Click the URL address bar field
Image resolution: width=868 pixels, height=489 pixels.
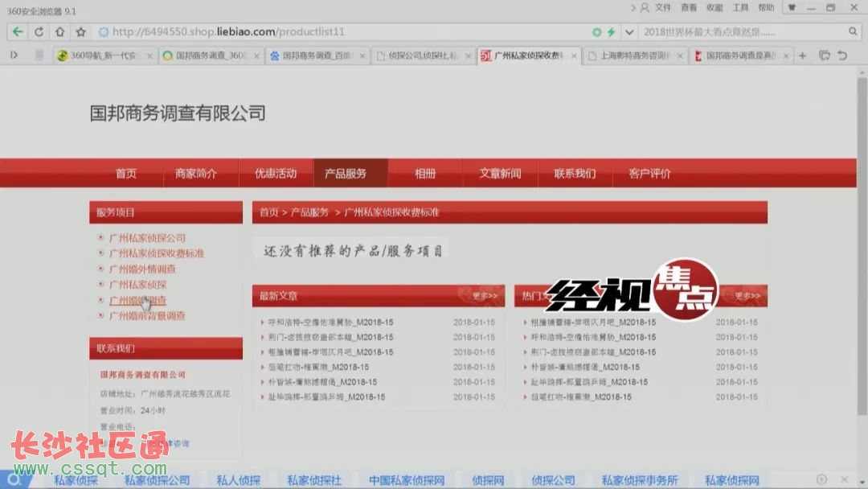343,32
